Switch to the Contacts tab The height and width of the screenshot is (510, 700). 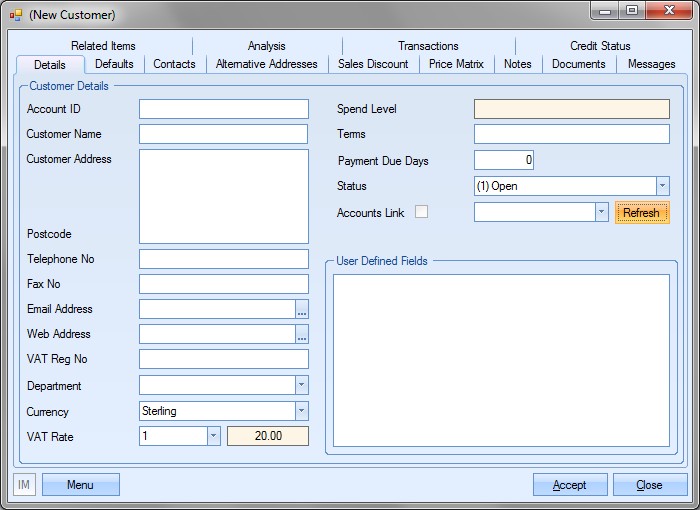[174, 64]
